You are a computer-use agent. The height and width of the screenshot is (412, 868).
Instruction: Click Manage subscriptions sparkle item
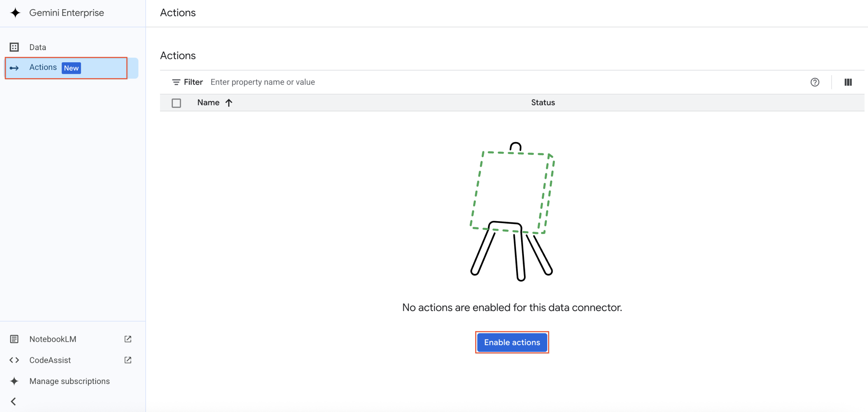pos(70,381)
